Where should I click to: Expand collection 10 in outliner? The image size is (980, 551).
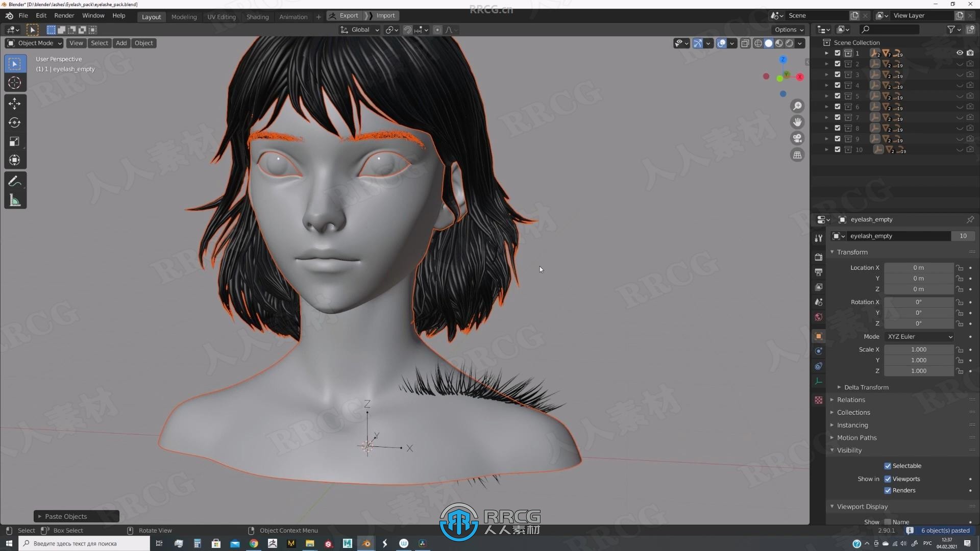tap(827, 149)
